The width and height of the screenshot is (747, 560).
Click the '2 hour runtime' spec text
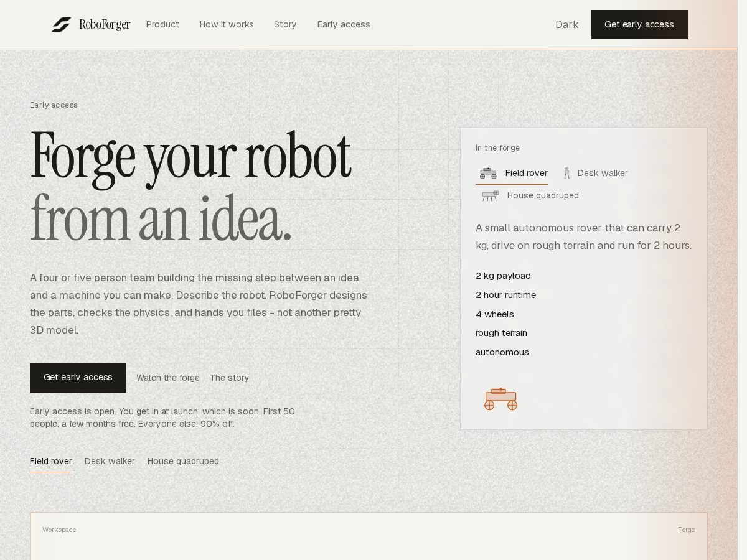(505, 295)
